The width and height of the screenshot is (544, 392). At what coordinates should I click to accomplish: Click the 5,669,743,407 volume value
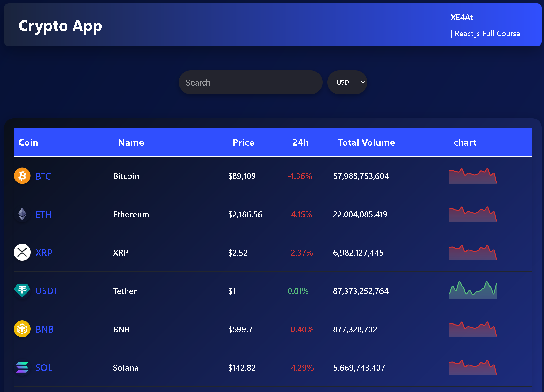[x=359, y=368]
